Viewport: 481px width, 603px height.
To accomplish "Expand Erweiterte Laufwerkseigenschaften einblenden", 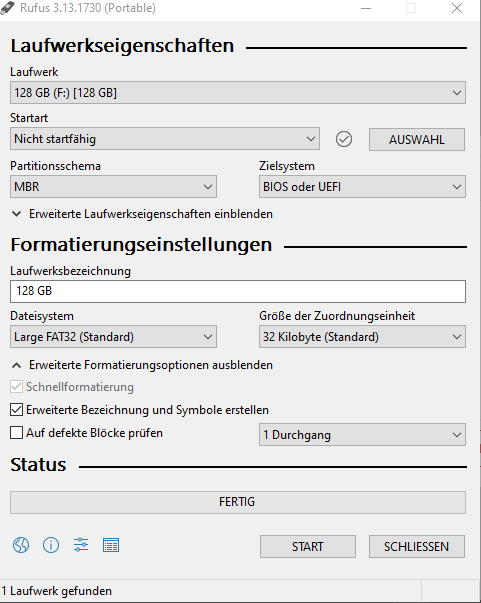I will (142, 214).
